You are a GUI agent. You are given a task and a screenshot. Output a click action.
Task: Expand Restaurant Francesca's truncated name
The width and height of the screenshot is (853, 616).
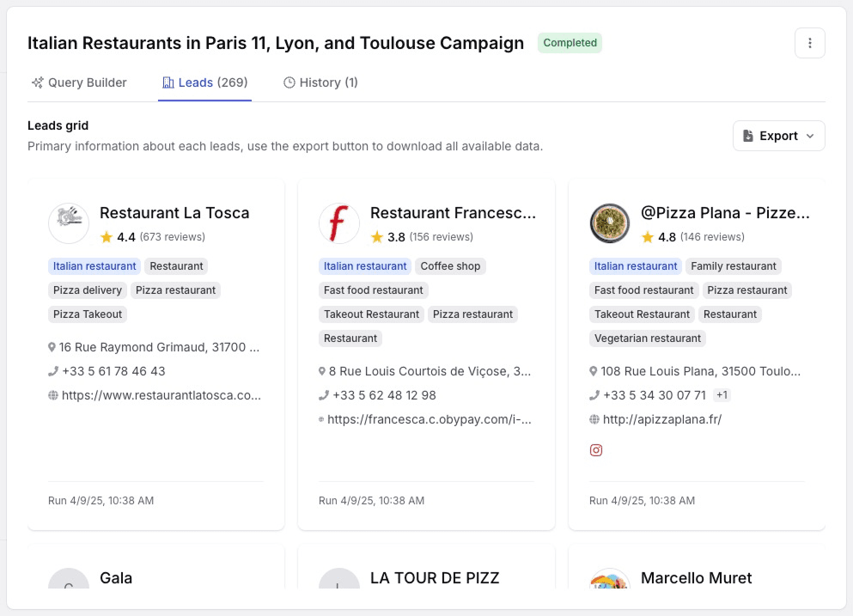(x=454, y=212)
